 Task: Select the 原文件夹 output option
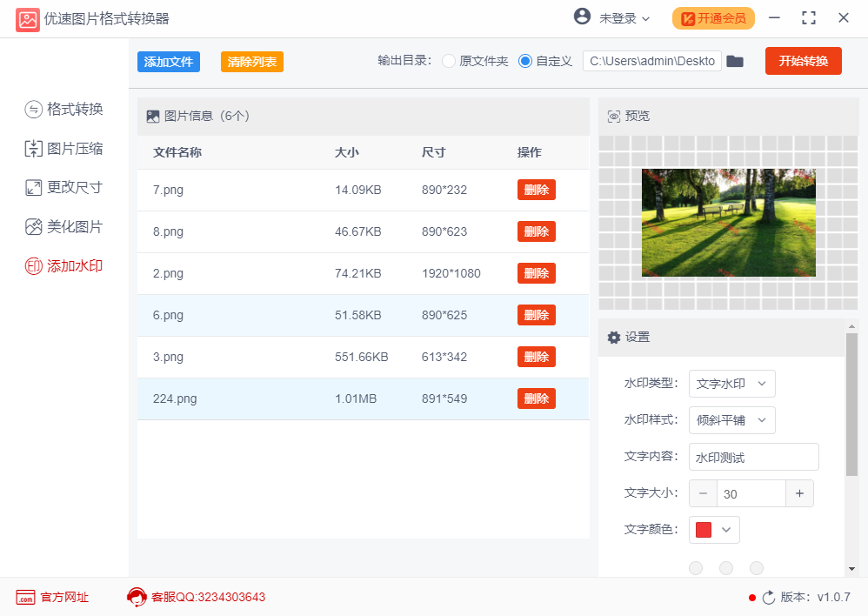(x=449, y=61)
